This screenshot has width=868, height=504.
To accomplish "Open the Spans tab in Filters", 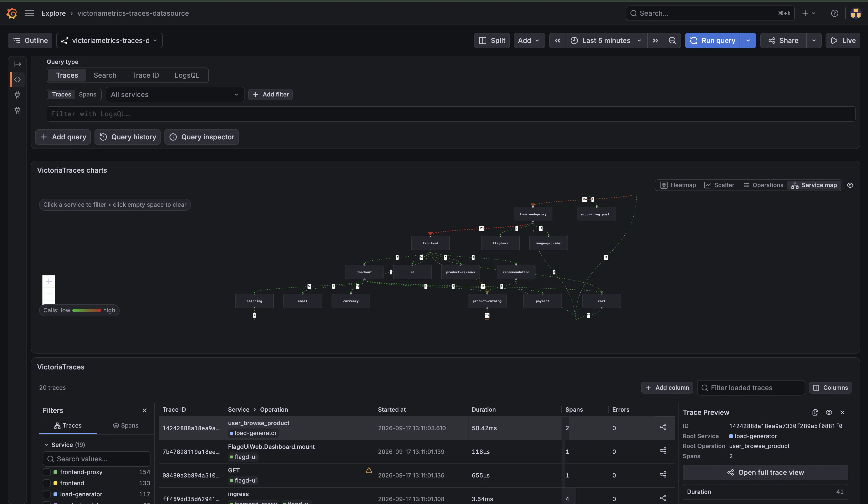I will pos(126,425).
